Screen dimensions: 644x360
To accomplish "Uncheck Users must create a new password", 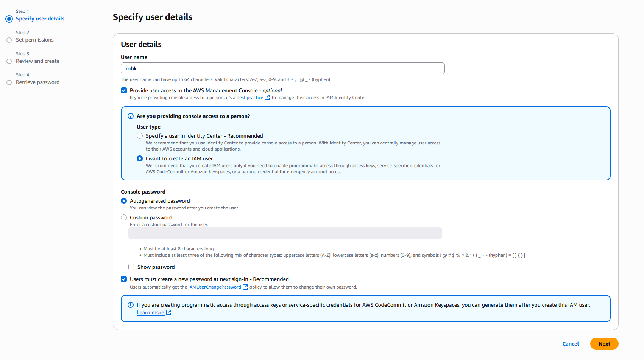I will click(124, 279).
